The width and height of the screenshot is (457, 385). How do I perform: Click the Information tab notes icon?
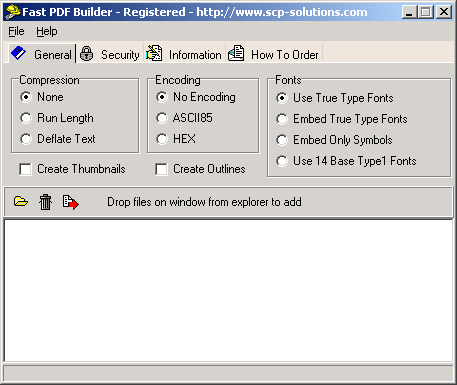pos(154,53)
